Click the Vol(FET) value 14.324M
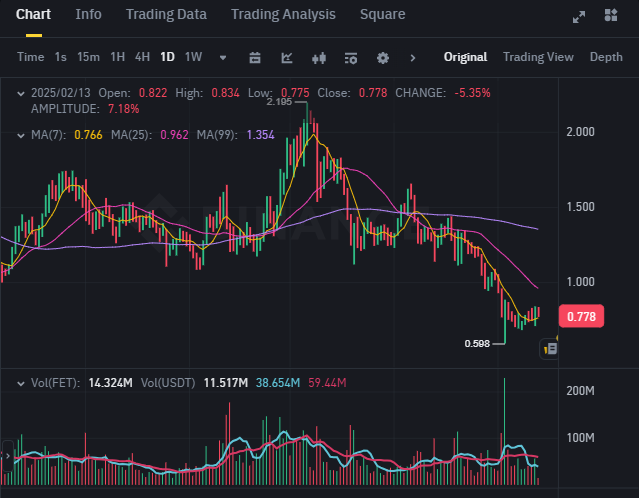Screen dimensions: 639x498 (110, 383)
